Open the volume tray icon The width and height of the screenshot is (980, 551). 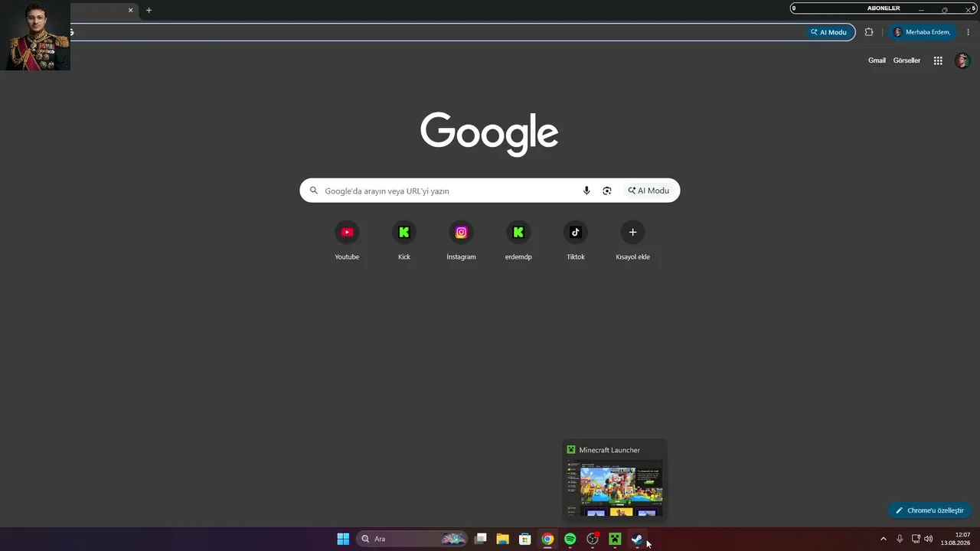pyautogui.click(x=929, y=539)
